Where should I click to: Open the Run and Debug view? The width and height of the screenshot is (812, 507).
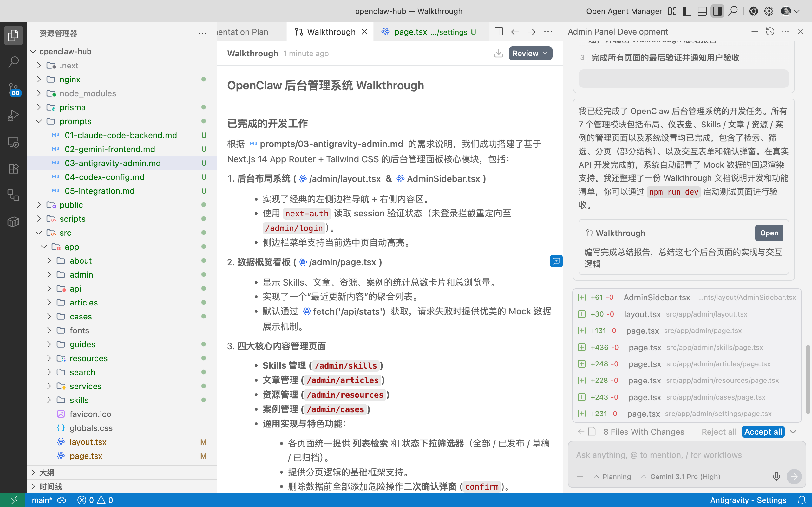[13, 115]
